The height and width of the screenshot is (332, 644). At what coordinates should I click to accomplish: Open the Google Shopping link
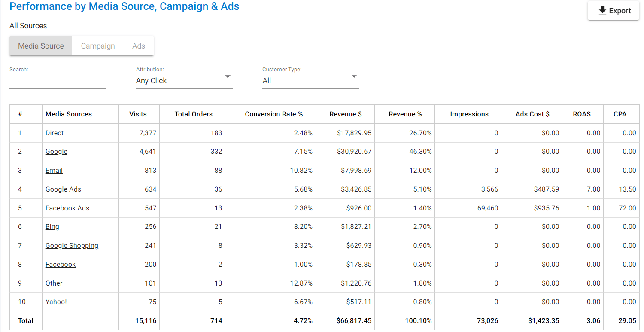(72, 246)
